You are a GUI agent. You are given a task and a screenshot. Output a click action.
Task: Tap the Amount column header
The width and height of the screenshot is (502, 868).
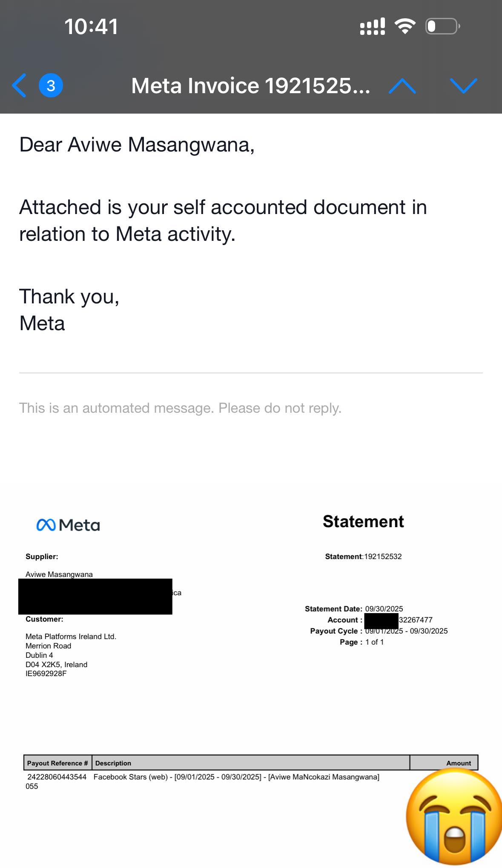[458, 763]
